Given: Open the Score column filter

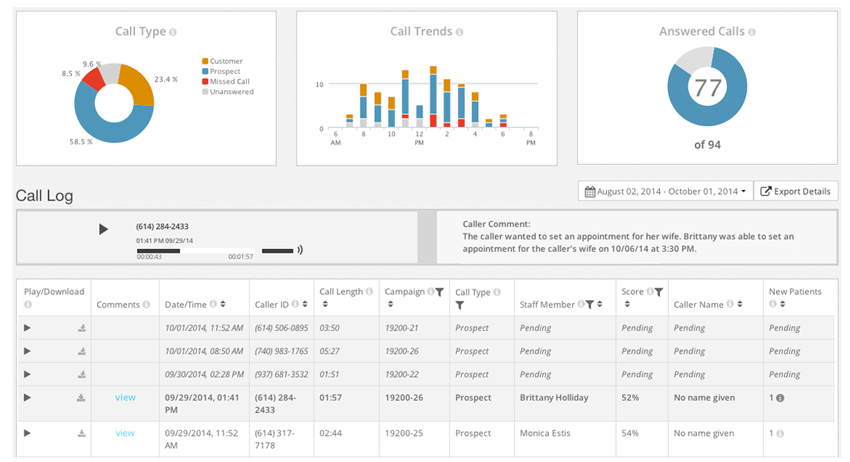Looking at the screenshot, I should (659, 292).
